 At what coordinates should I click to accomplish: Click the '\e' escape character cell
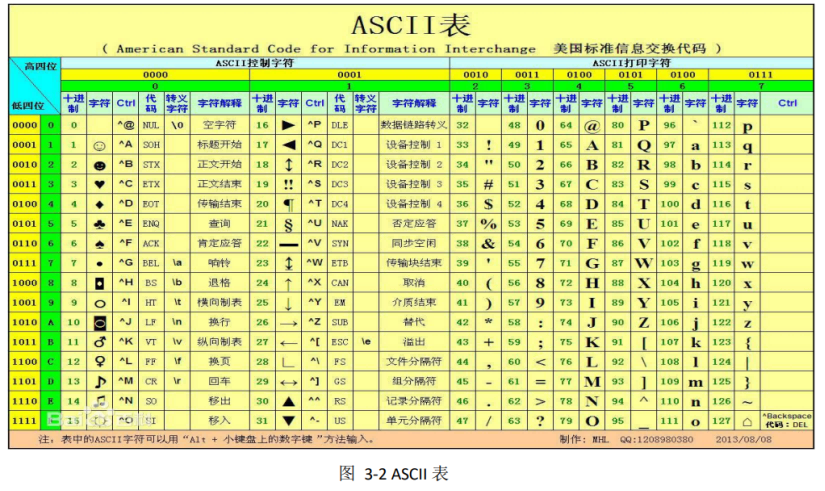pyautogui.click(x=366, y=342)
